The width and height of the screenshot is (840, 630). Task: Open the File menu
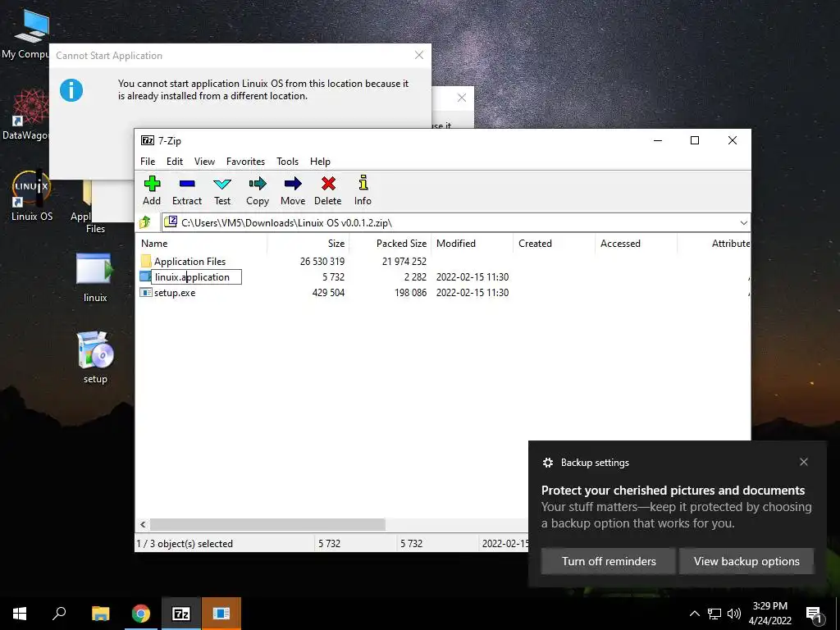(148, 162)
